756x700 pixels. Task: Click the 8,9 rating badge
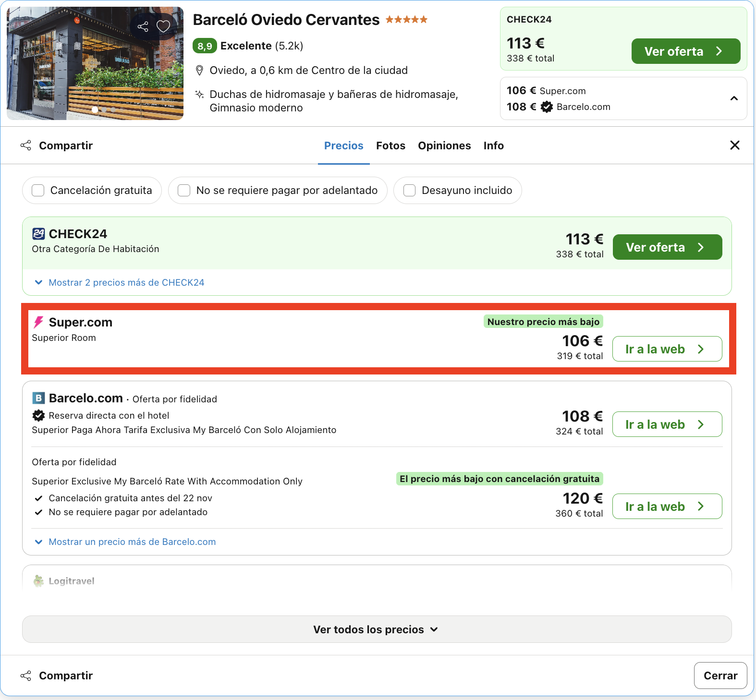coord(205,46)
